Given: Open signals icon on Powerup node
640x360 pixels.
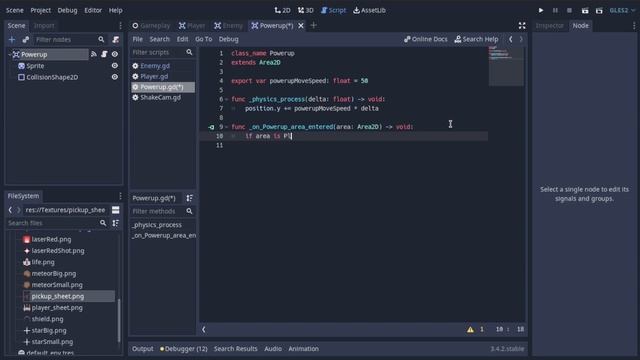Looking at the screenshot, I should (93, 54).
